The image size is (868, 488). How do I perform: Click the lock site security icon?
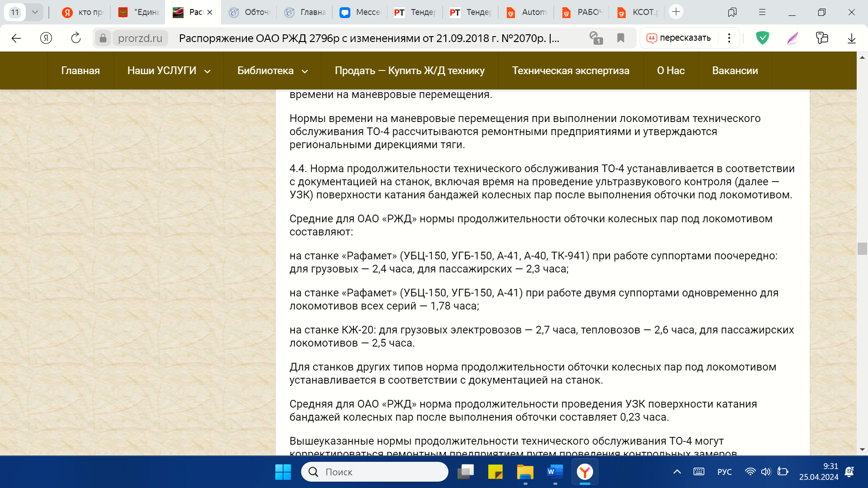tap(103, 38)
